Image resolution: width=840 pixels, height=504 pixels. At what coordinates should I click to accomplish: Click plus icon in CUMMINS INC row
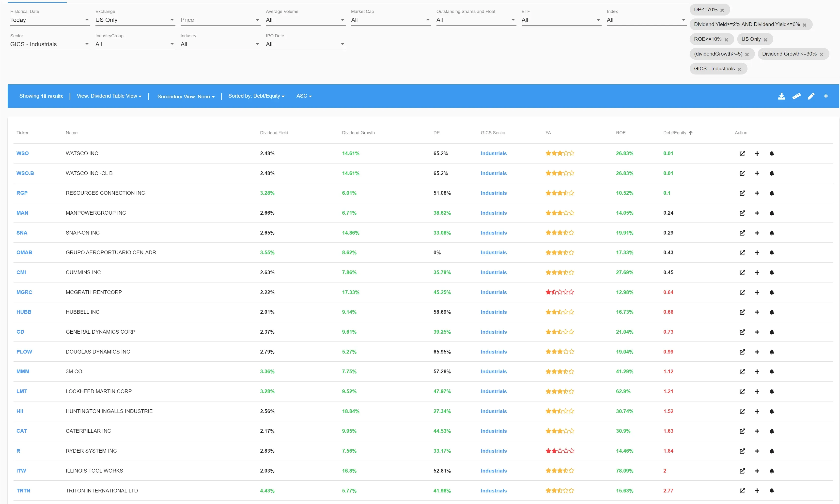pos(757,272)
